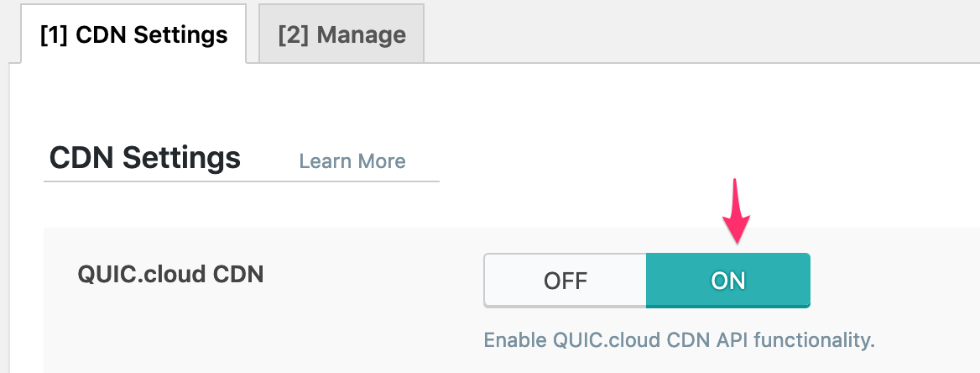Open the Learn More link
Viewport: 980px width, 373px height.
click(x=352, y=161)
